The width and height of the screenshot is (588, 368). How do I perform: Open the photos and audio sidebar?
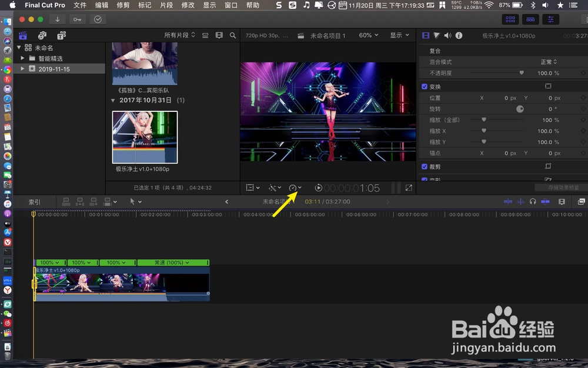pos(42,35)
